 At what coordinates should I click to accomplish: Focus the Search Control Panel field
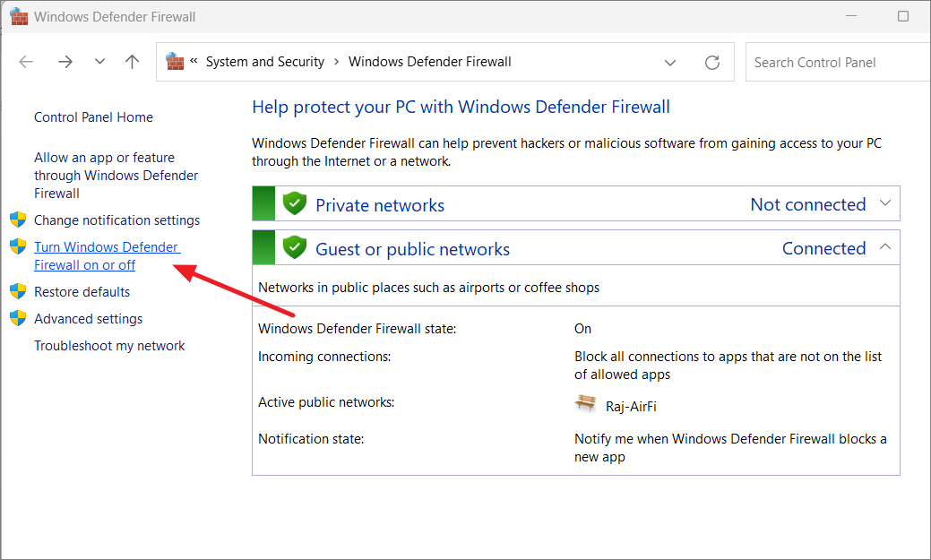click(x=838, y=63)
